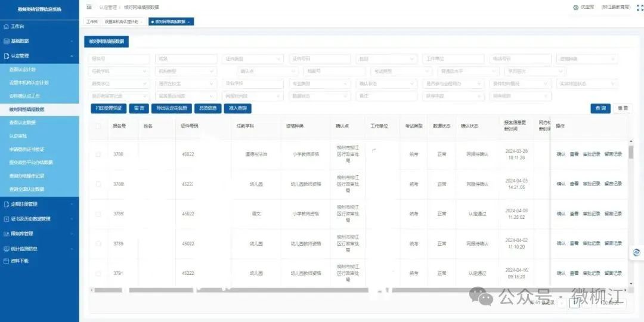This screenshot has width=644, height=322.
Task: Click the 打印受理凭证 button
Action: point(109,109)
